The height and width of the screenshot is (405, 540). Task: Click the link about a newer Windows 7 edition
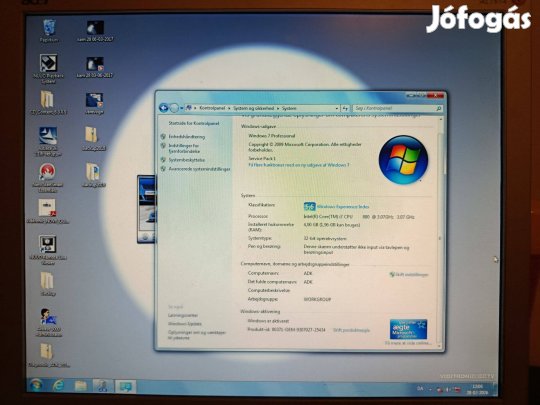(299, 165)
